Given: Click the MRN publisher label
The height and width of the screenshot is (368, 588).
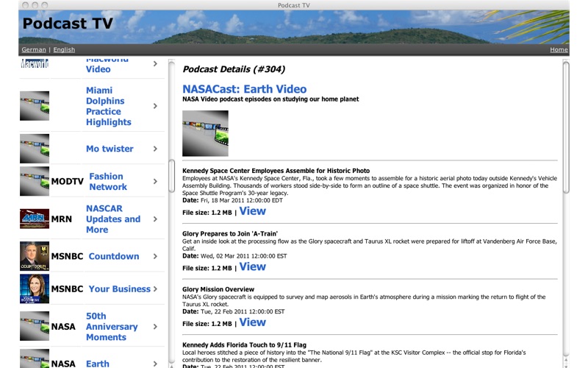Looking at the screenshot, I should tap(62, 219).
